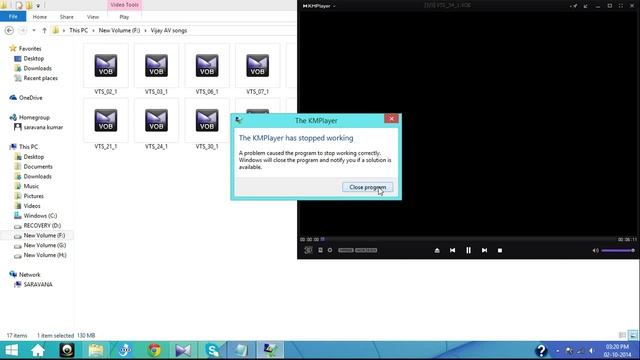
Task: Adjust the KMPlayer volume slider
Action: (x=618, y=250)
